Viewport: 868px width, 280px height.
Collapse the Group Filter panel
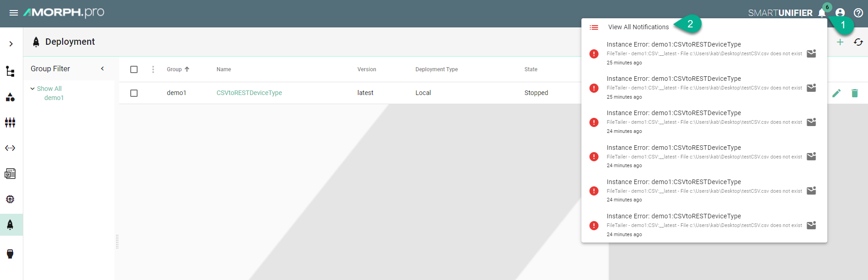102,69
